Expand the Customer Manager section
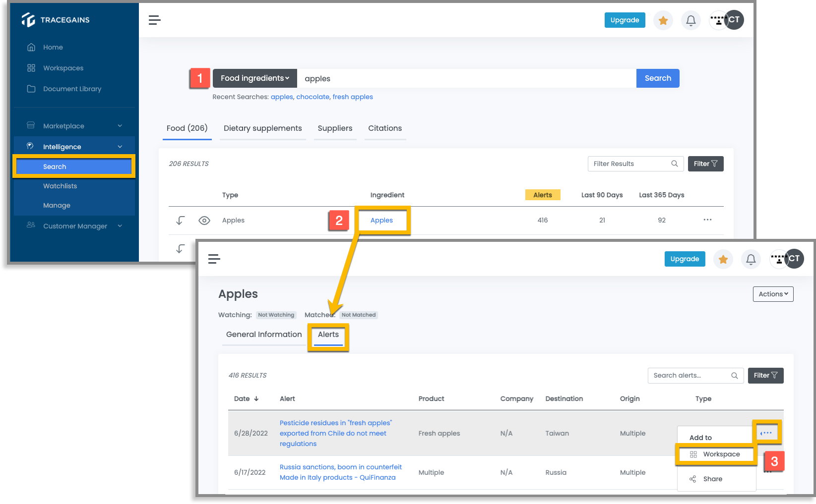The height and width of the screenshot is (504, 816). (x=74, y=226)
